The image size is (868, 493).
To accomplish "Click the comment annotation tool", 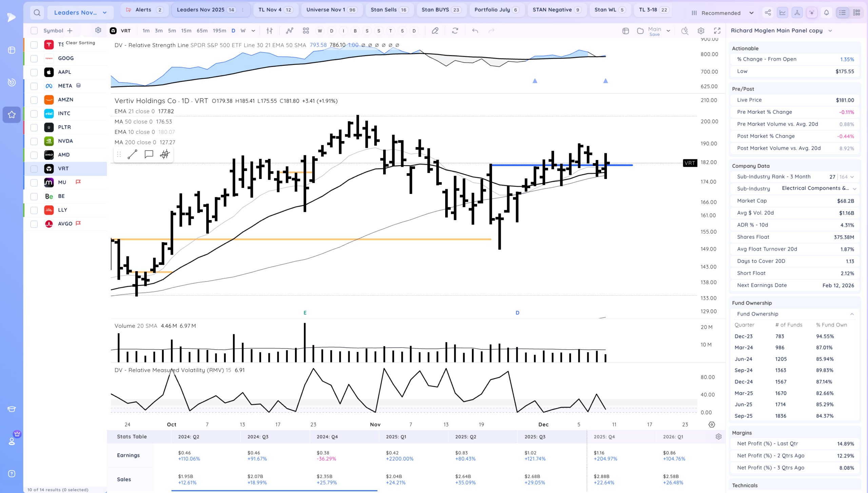I will 149,155.
